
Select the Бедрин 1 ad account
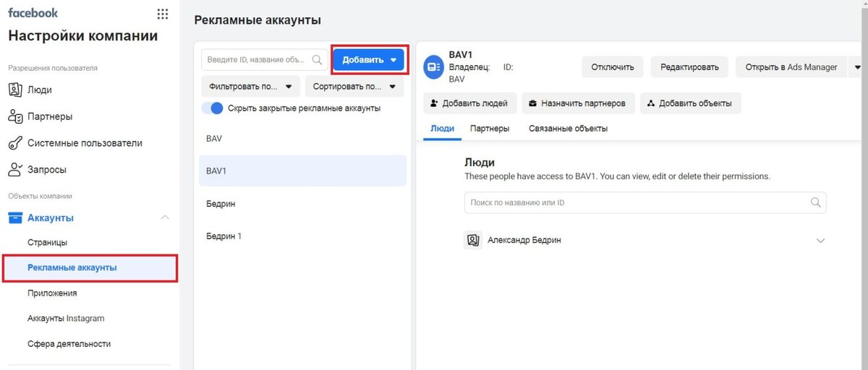302,236
